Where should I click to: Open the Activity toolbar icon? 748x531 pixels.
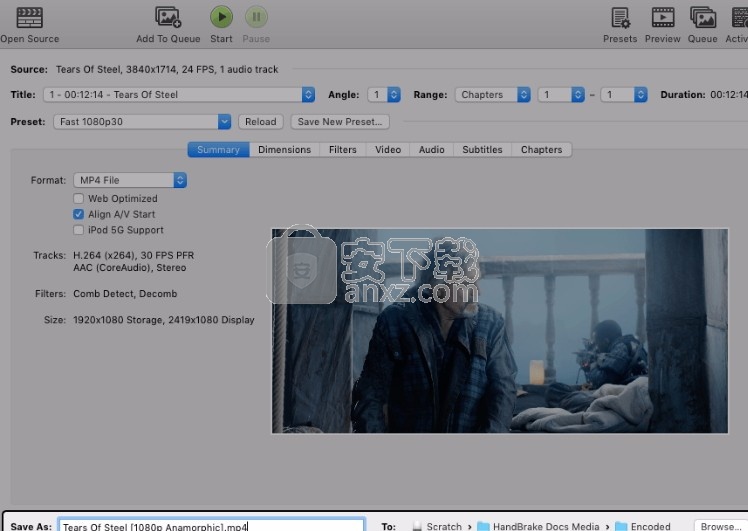(x=739, y=18)
